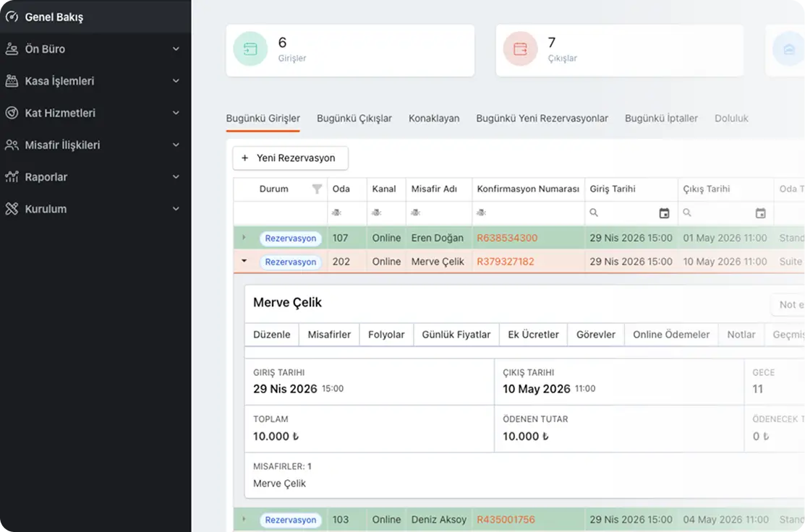Click the Kurulum tools icon

point(12,209)
